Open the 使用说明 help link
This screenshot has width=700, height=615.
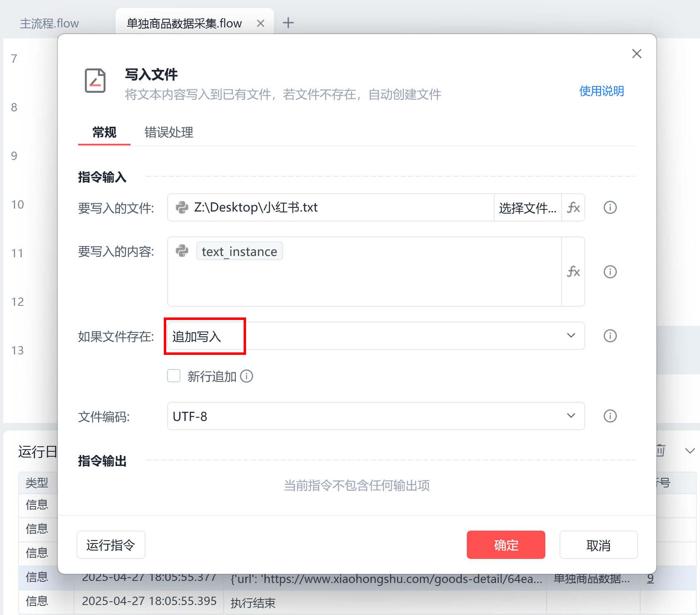(x=601, y=91)
